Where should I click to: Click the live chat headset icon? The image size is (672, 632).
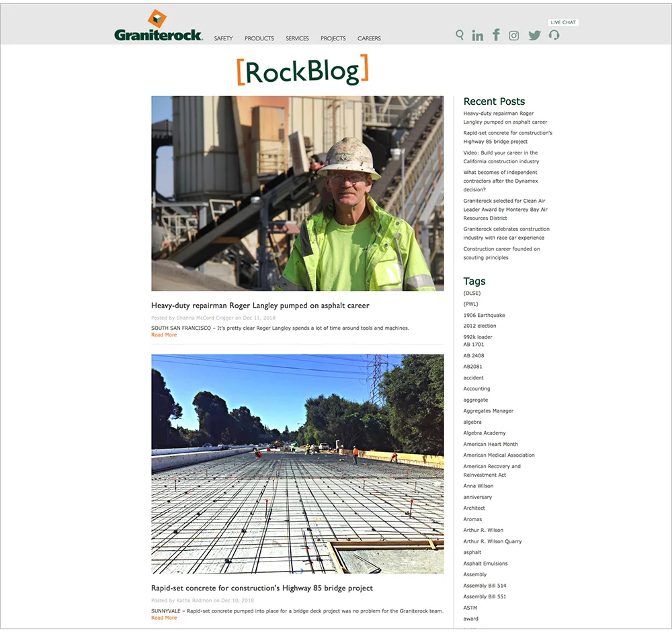click(x=554, y=35)
